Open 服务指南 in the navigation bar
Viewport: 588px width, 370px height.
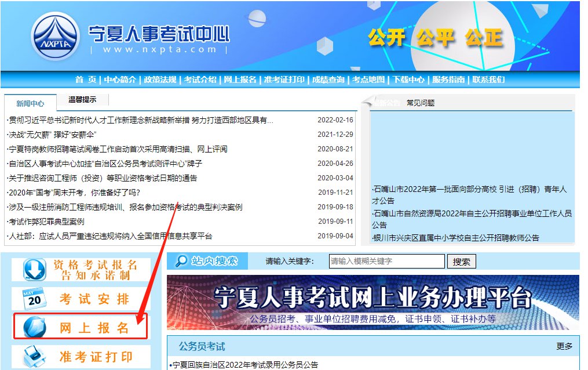(x=448, y=79)
